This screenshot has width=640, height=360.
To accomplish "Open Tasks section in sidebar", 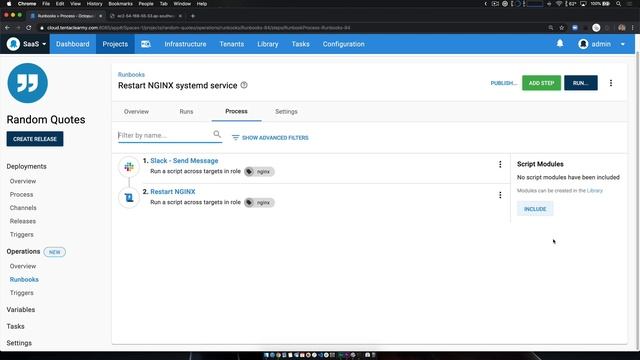I will (x=16, y=327).
